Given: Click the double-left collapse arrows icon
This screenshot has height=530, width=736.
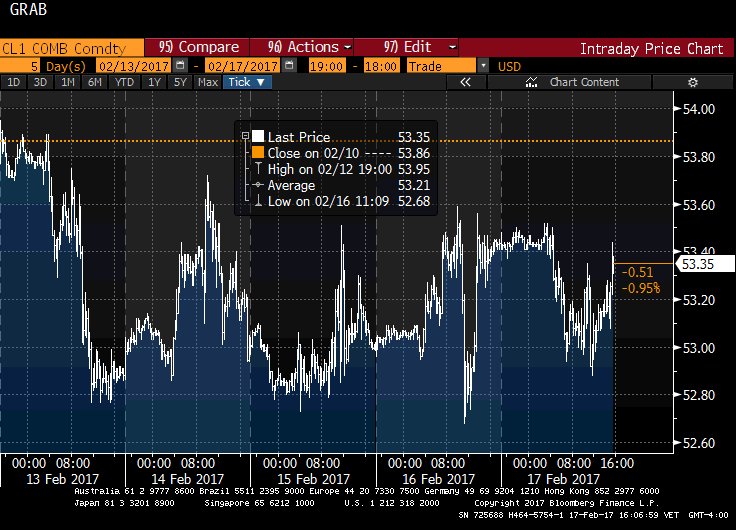Looking at the screenshot, I should pyautogui.click(x=465, y=83).
